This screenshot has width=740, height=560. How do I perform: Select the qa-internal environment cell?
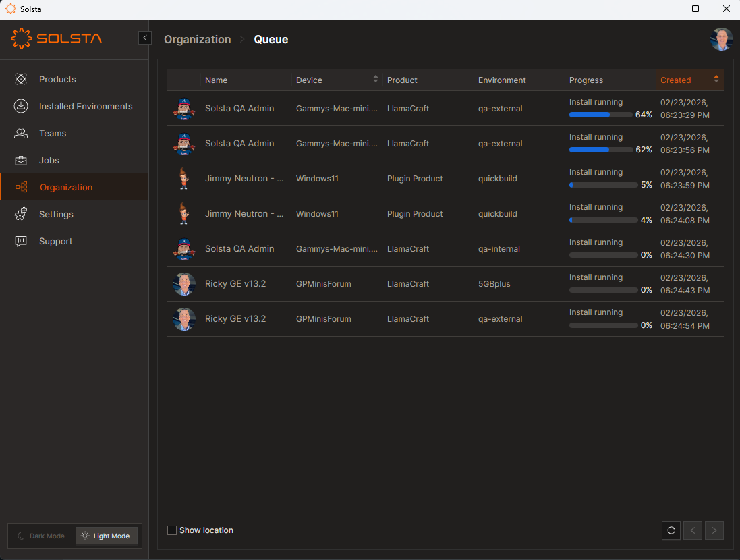coord(499,249)
